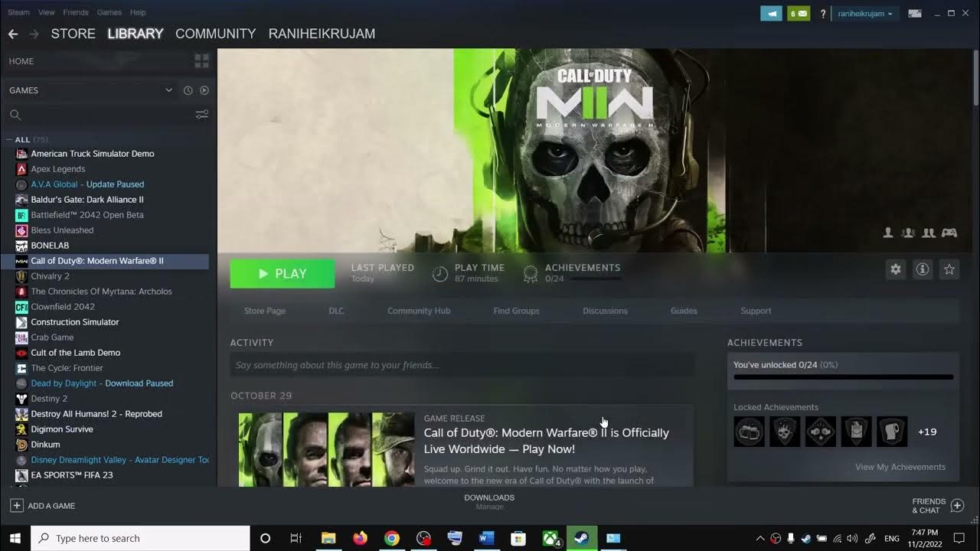
Task: Toggle grid collections view icon beside HOME
Action: (x=202, y=61)
